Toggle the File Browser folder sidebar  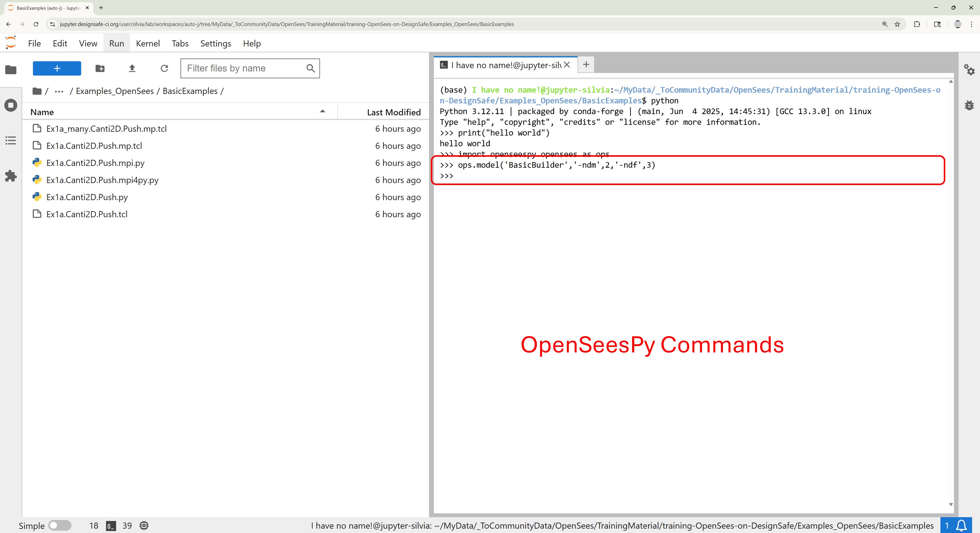(x=11, y=70)
